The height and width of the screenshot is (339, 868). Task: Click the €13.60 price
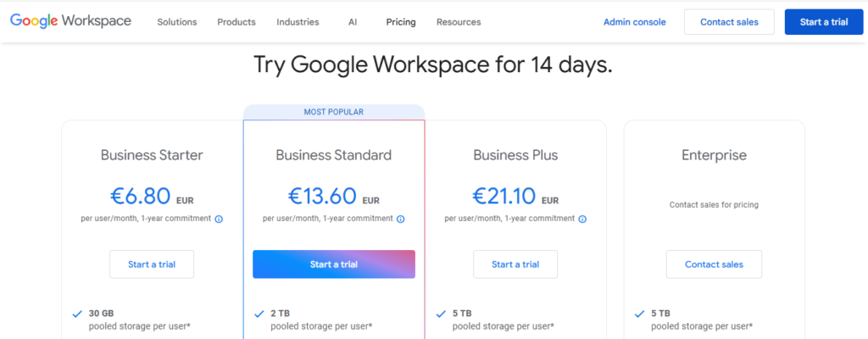tap(322, 196)
